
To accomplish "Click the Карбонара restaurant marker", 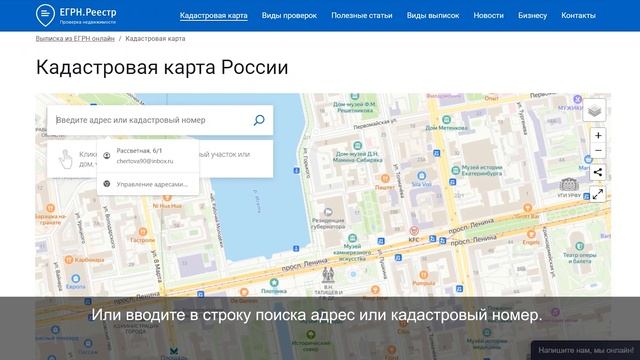I will pos(69,260).
